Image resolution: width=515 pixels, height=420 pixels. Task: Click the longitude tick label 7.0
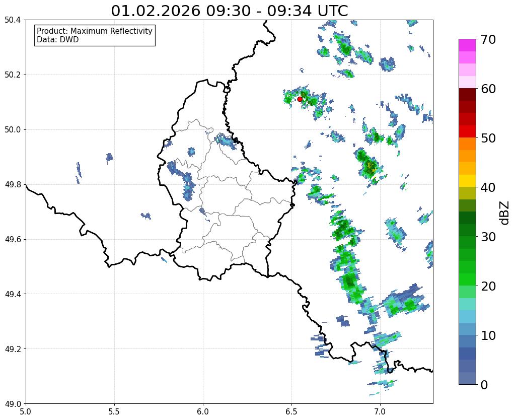381,411
